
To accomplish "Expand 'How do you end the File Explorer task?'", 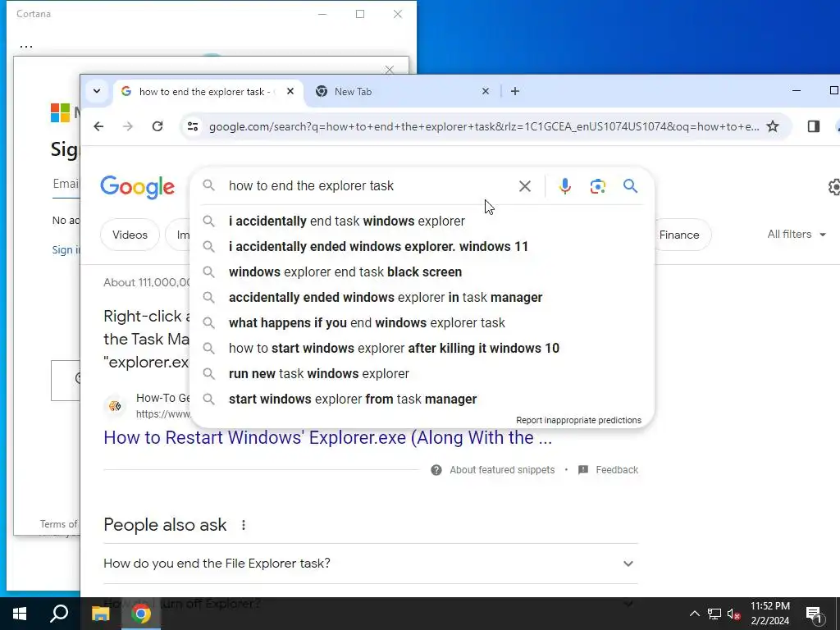I will click(370, 564).
